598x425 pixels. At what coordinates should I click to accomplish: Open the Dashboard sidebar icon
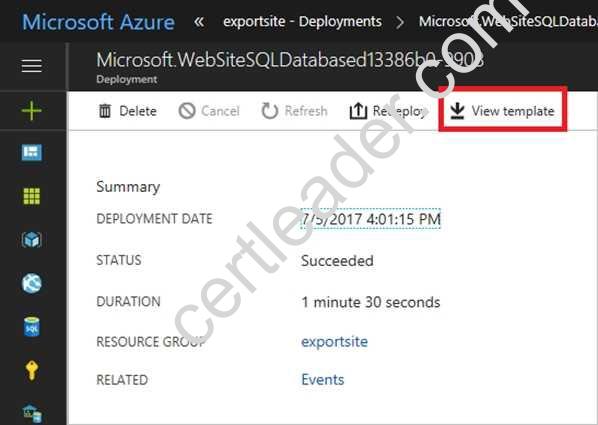click(32, 153)
